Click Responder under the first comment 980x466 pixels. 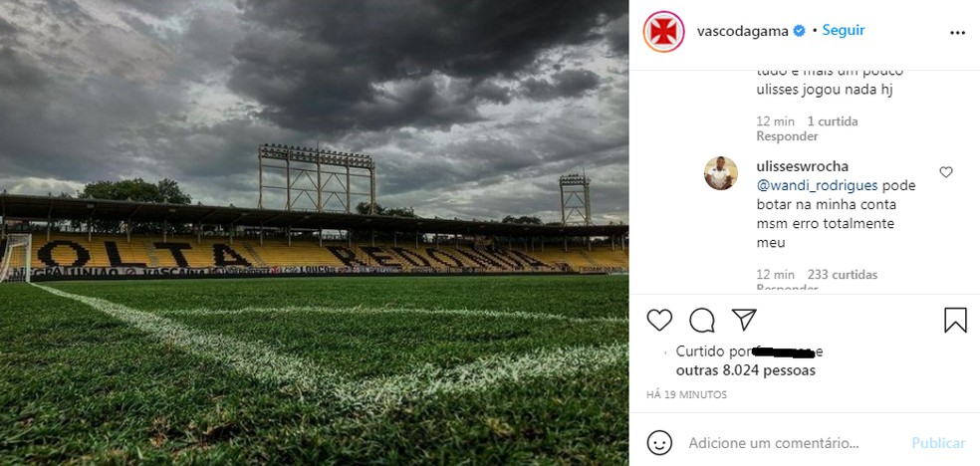(x=787, y=136)
